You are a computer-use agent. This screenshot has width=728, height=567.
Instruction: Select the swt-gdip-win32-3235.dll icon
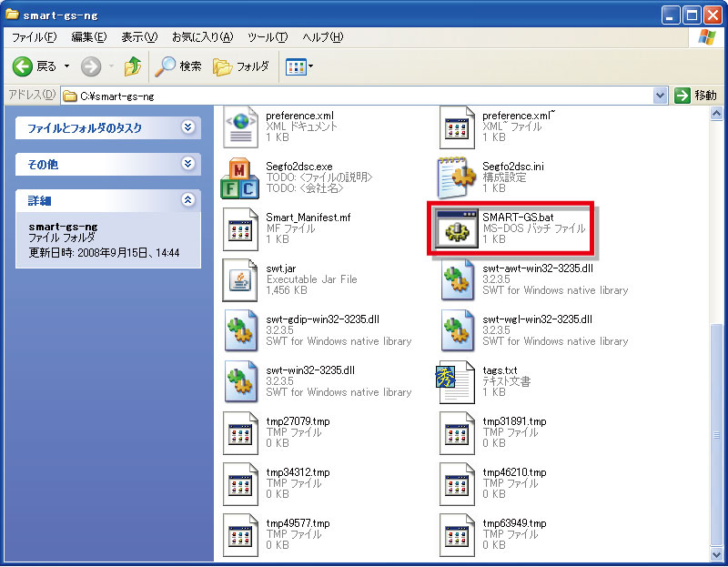click(240, 330)
